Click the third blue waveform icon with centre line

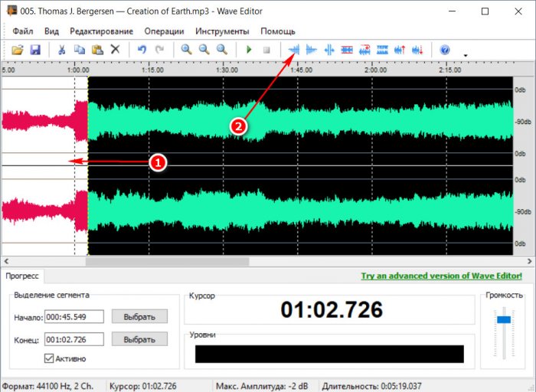click(x=329, y=51)
